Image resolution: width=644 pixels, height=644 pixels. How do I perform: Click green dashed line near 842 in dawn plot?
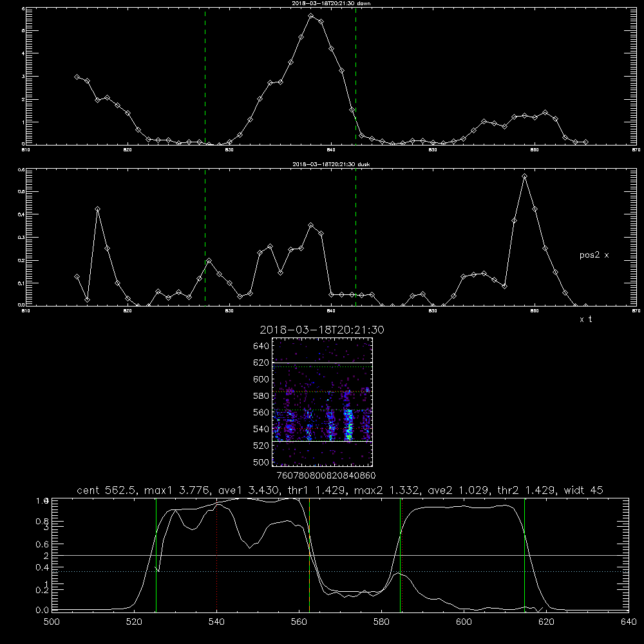coord(355,77)
